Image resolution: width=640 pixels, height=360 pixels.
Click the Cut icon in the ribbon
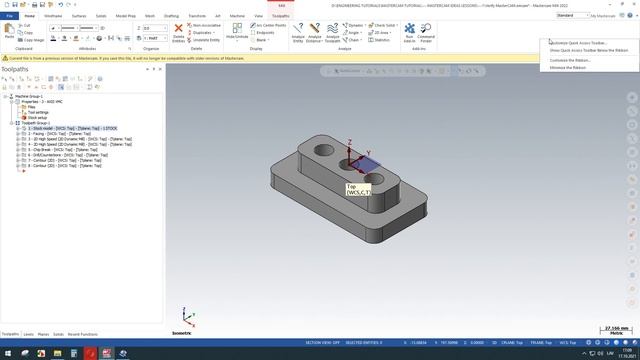pyautogui.click(x=21, y=25)
